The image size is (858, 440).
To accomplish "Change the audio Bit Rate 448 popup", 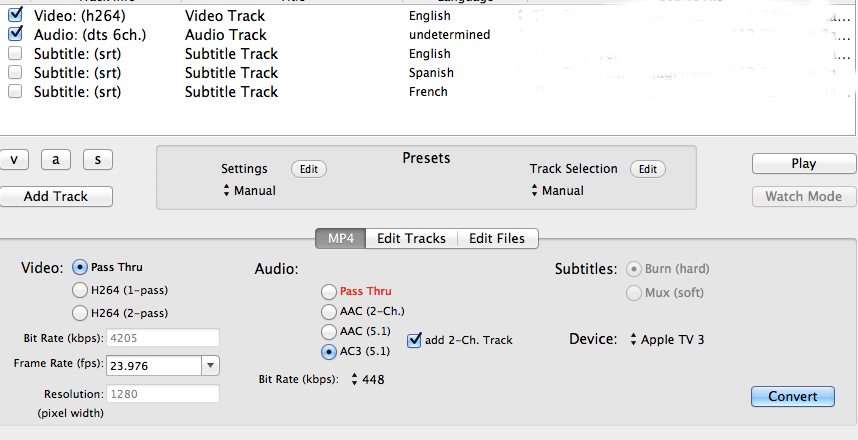I will [x=369, y=379].
